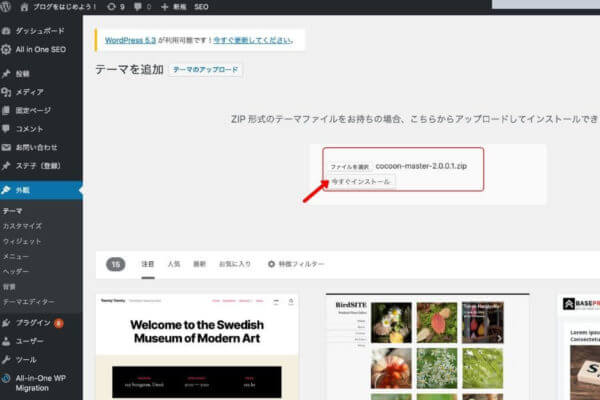
Task: Open All-in-One WP Migration menu item
Action: (41, 383)
